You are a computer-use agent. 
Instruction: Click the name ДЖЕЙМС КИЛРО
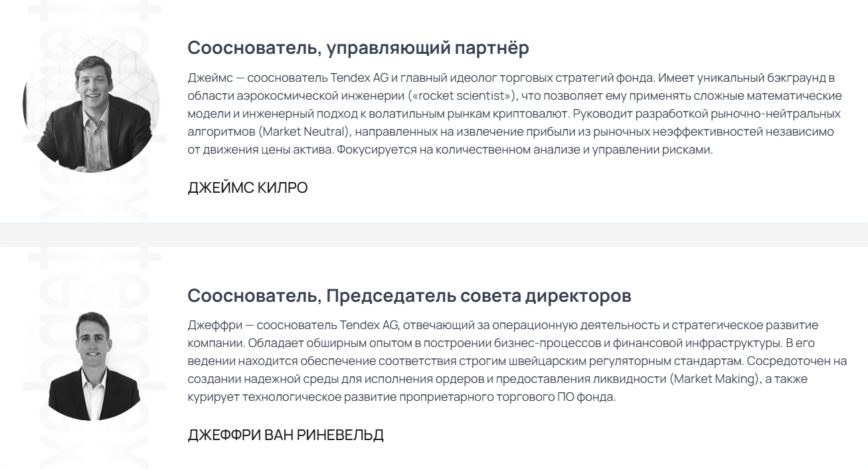pos(248,188)
